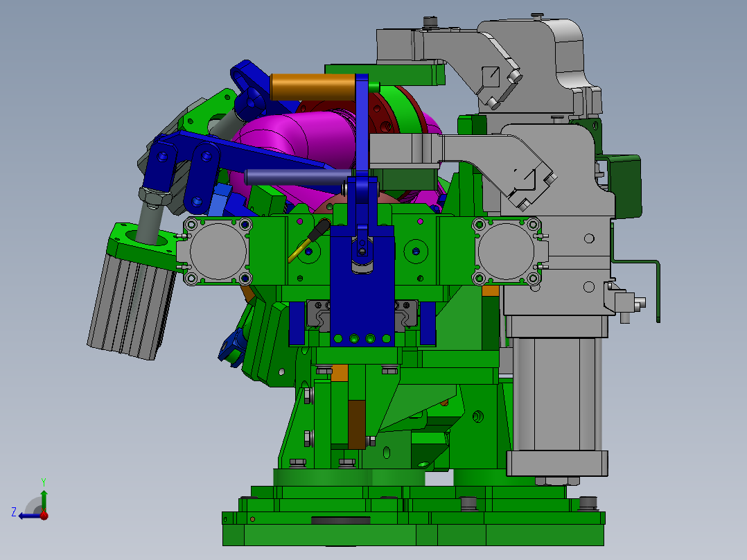This screenshot has width=747, height=560.
Task: Click the blue Z axis arrow of triad
Action: 28,516
